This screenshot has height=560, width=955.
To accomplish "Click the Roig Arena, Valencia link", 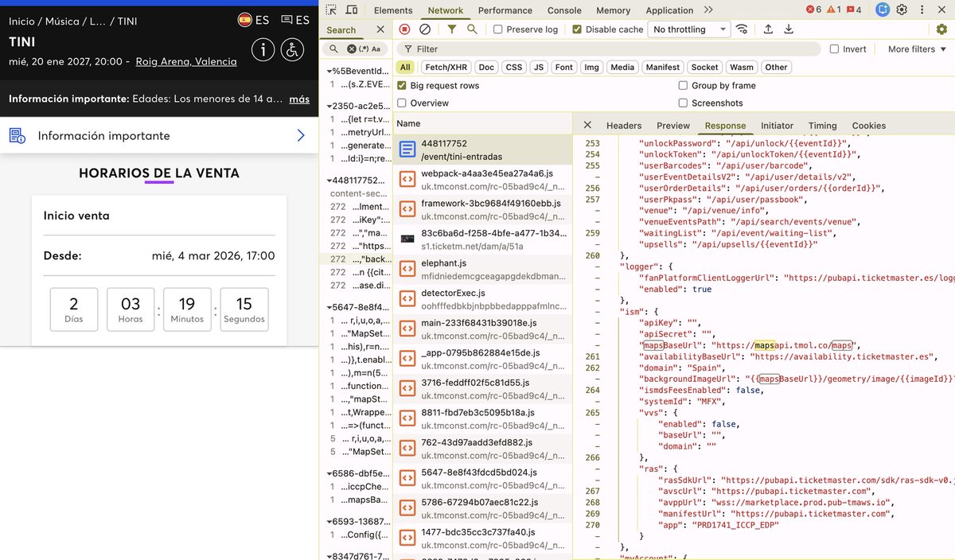I will click(186, 61).
